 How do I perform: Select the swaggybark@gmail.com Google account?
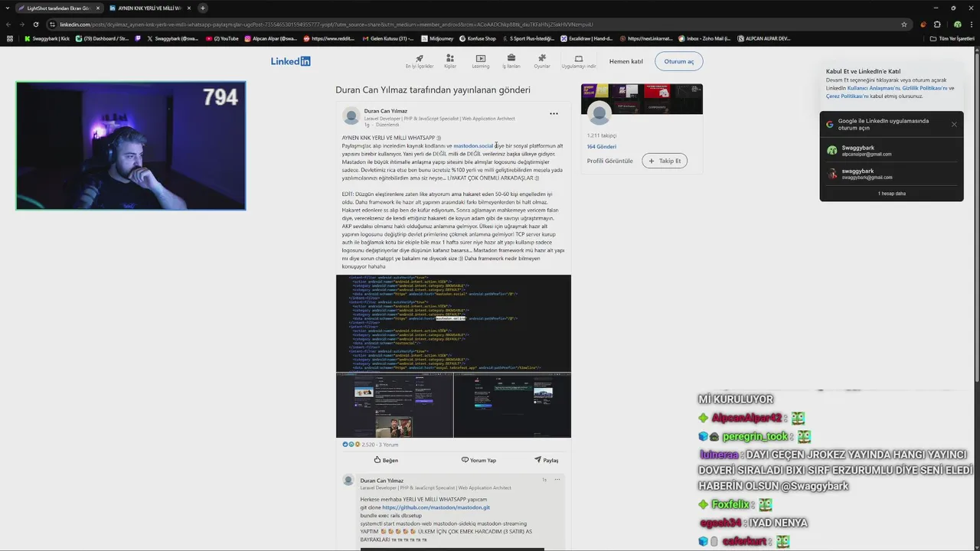[x=892, y=174]
